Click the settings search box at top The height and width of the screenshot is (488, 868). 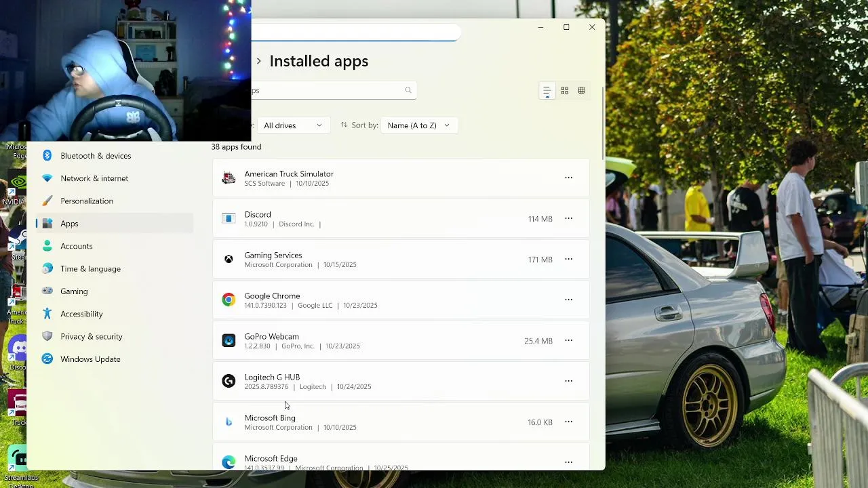coord(355,33)
